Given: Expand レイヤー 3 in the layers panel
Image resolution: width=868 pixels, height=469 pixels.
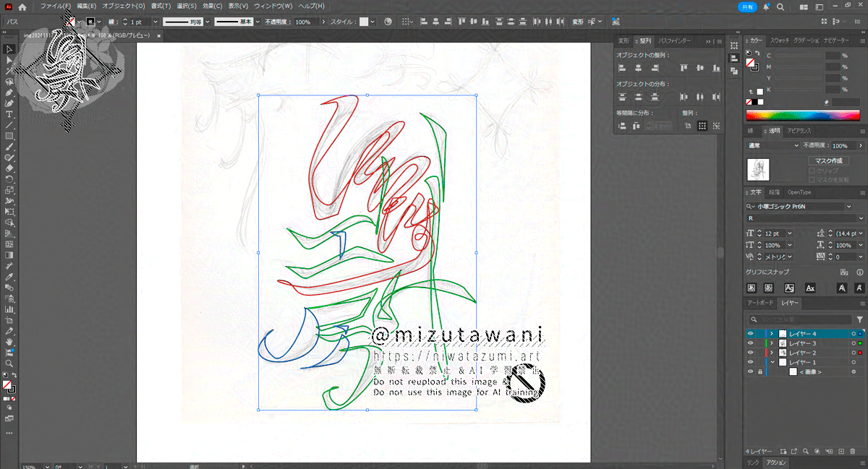Looking at the screenshot, I should pyautogui.click(x=772, y=343).
